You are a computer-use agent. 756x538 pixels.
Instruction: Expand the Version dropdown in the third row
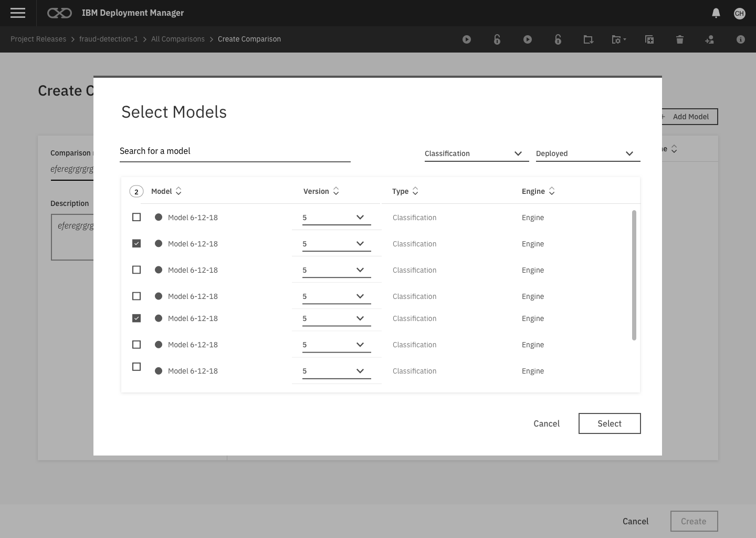(337, 270)
